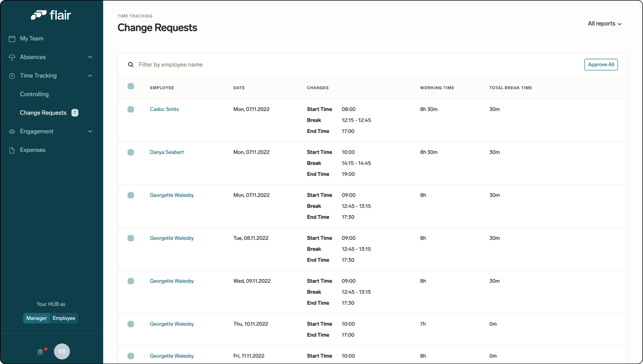Open the gift rewards icon with notification dot
The image size is (643, 364).
pyautogui.click(x=41, y=352)
